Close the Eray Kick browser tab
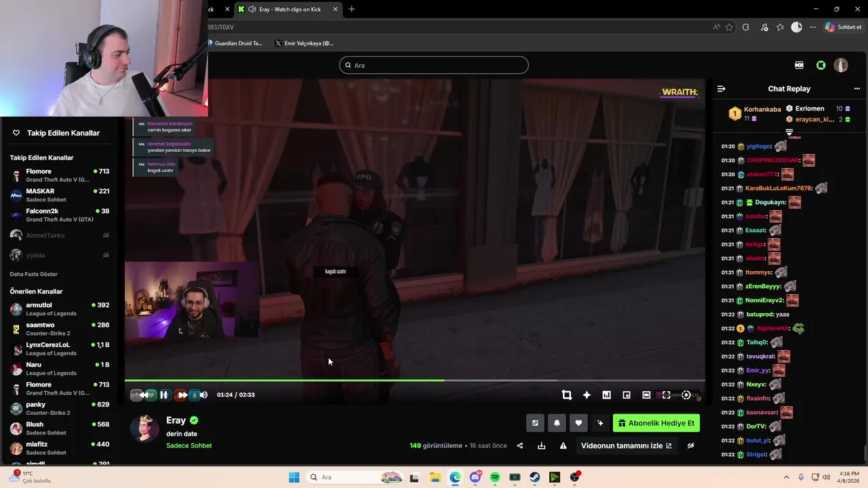 [x=336, y=9]
